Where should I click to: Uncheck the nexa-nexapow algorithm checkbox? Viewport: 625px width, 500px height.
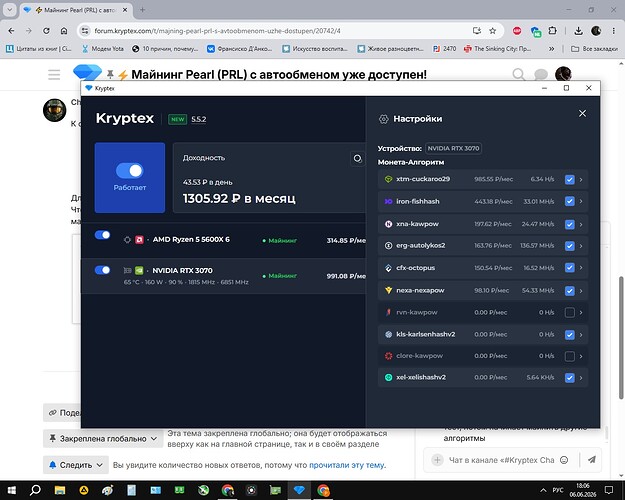(x=570, y=291)
